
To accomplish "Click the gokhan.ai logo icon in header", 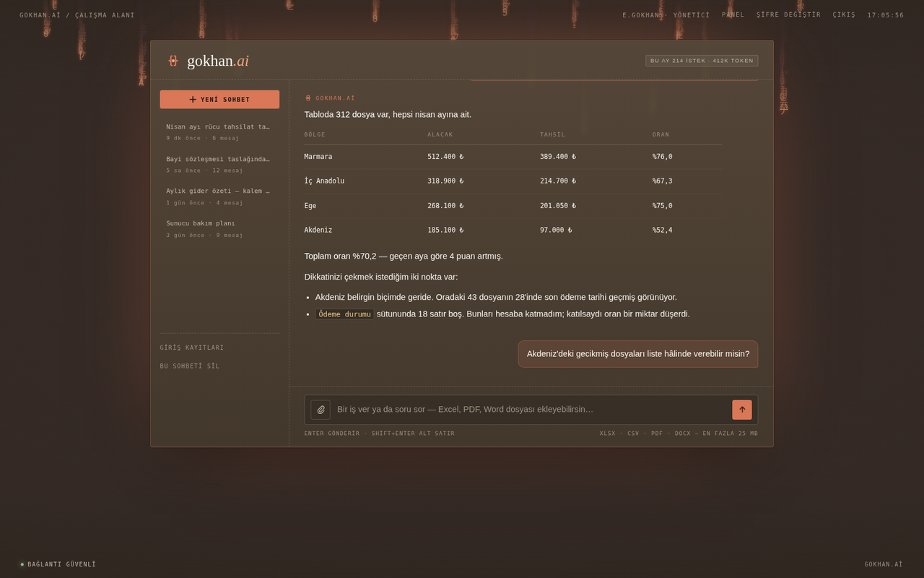I will (173, 61).
